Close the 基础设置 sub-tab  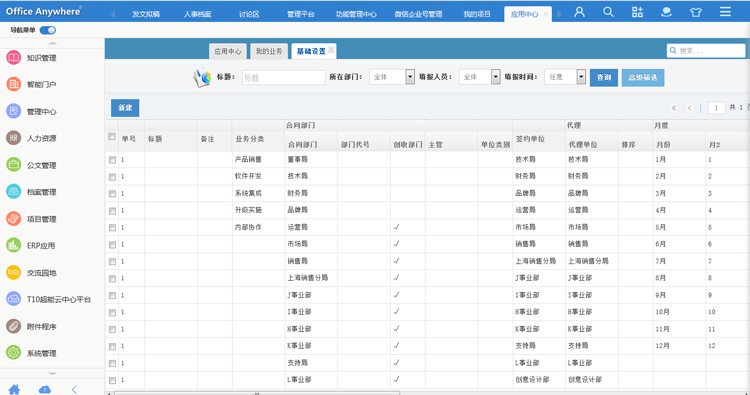pyautogui.click(x=331, y=50)
